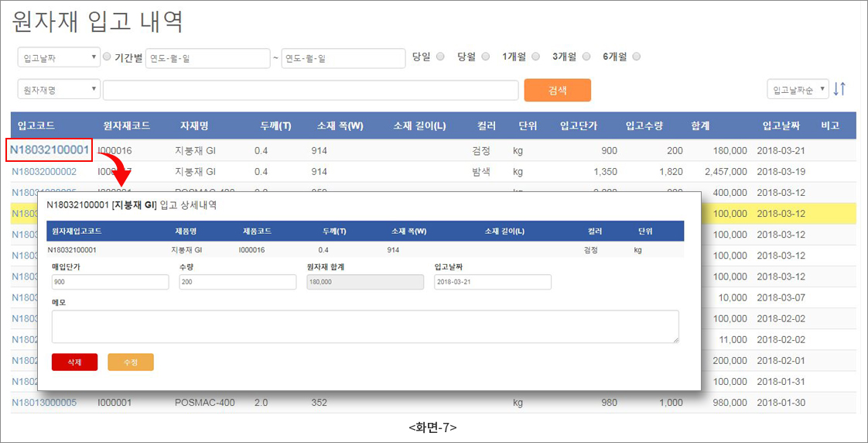Open receipt code N18032100001 link
Viewport: 868px width, 443px height.
(x=50, y=149)
